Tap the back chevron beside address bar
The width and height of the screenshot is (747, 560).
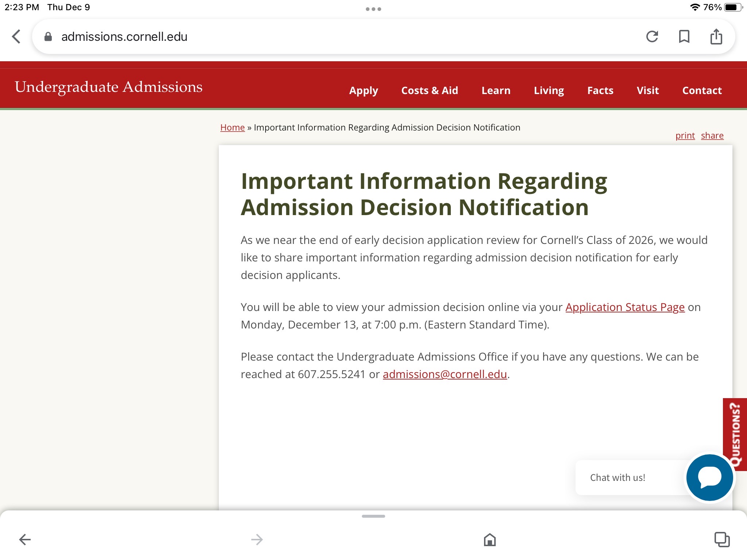(x=16, y=36)
